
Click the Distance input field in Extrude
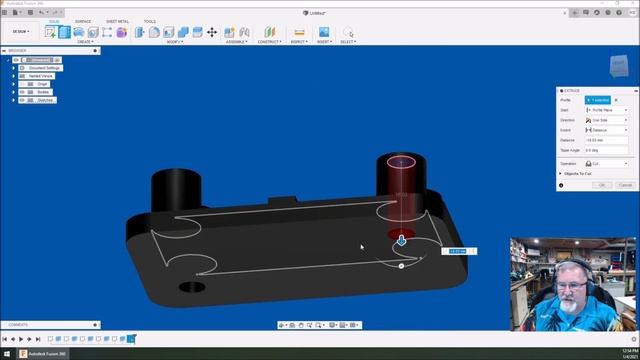[x=607, y=140]
